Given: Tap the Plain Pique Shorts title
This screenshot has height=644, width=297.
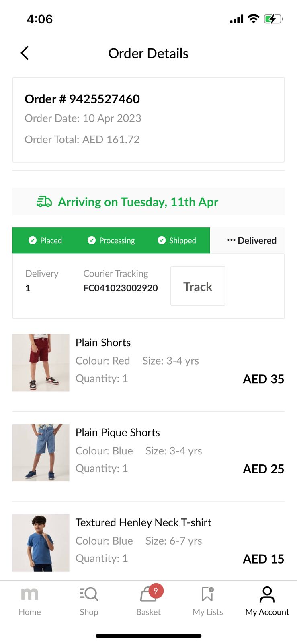Looking at the screenshot, I should [118, 432].
